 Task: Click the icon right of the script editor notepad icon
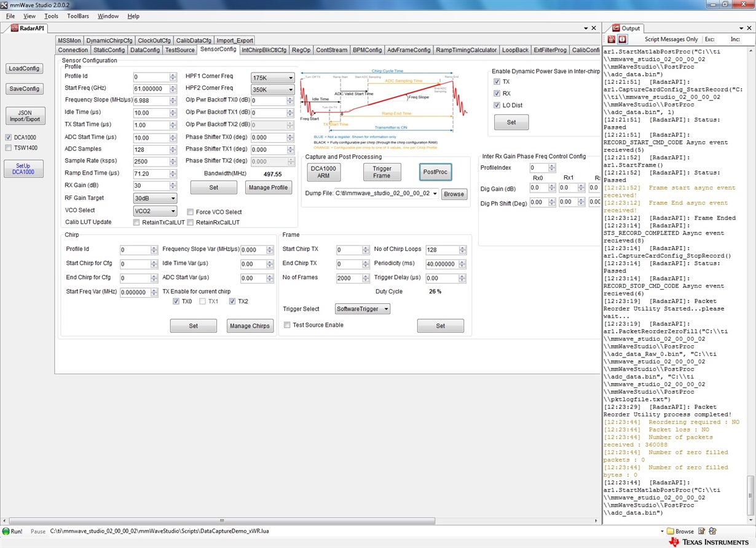(x=712, y=531)
